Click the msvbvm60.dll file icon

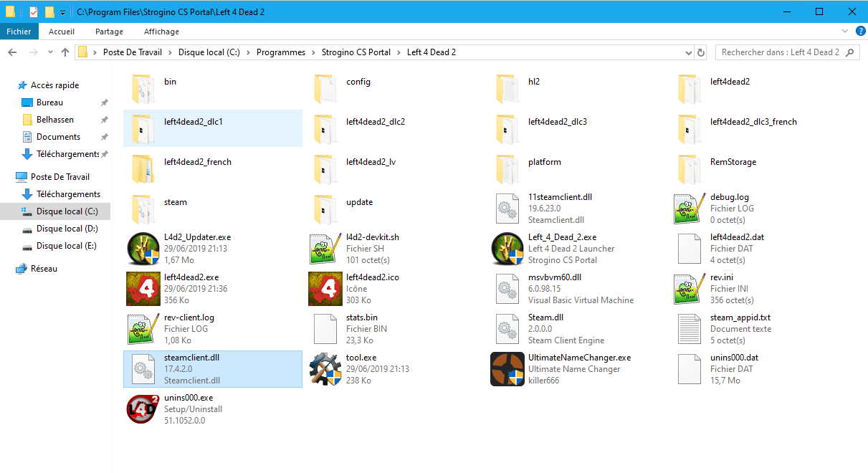click(507, 289)
